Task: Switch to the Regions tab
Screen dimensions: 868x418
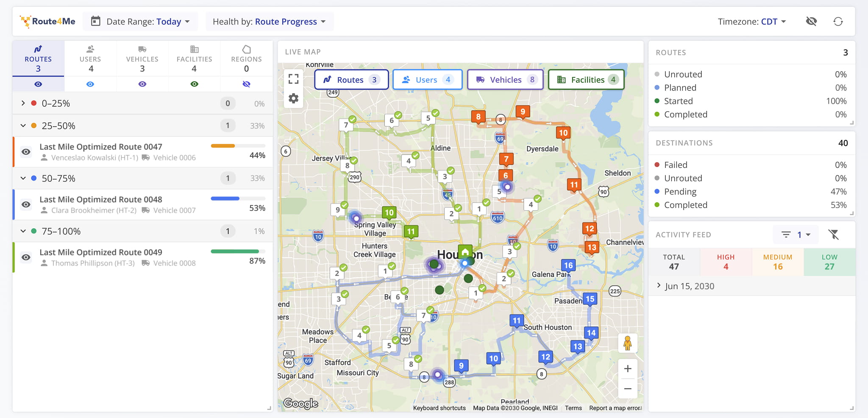Action: 246,59
